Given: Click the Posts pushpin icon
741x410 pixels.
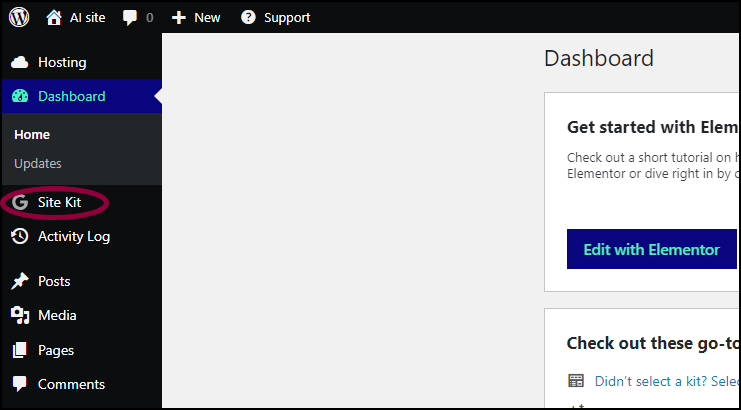Looking at the screenshot, I should pyautogui.click(x=20, y=282).
